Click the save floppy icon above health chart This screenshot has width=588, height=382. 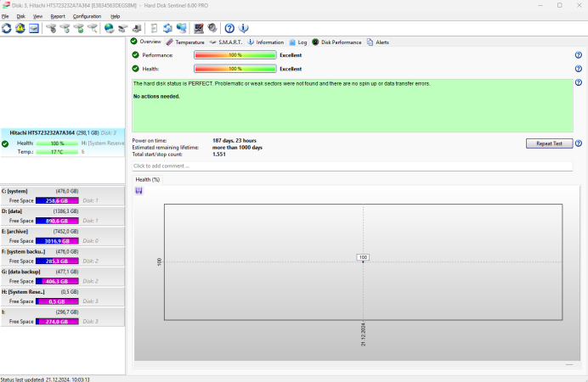pyautogui.click(x=139, y=191)
